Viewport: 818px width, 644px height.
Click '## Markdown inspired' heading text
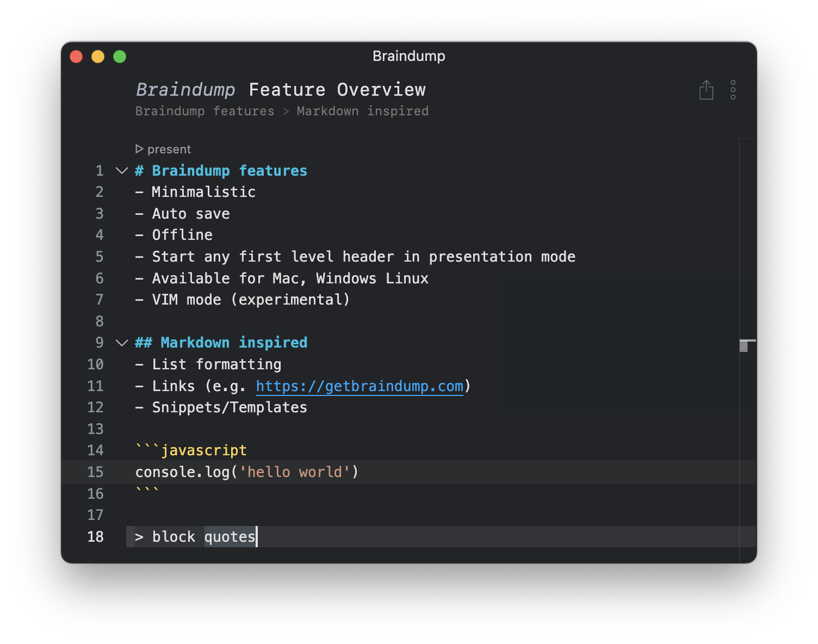(221, 343)
